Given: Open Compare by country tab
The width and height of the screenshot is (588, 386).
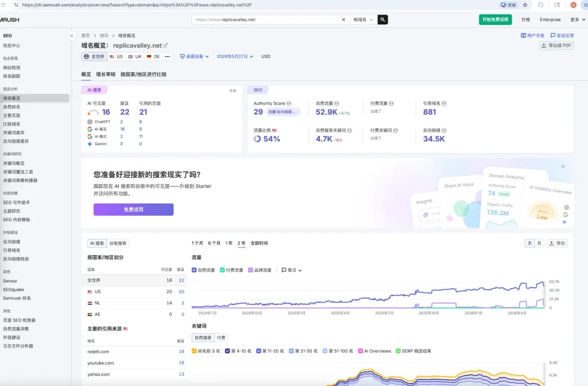Looking at the screenshot, I should tap(143, 74).
